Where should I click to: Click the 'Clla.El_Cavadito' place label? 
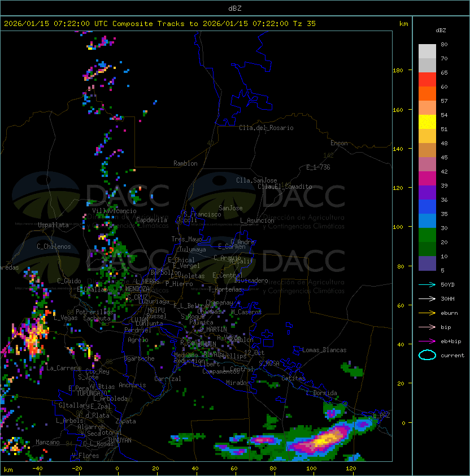[x=285, y=187]
